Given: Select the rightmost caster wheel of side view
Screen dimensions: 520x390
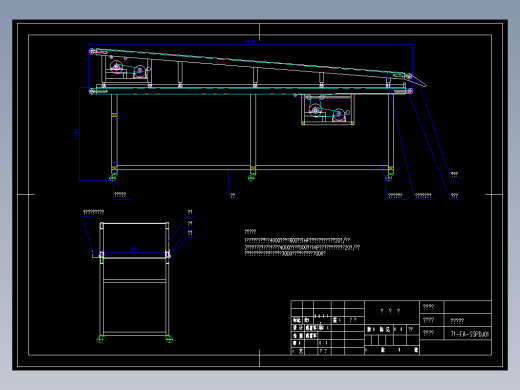Looking at the screenshot, I should tap(389, 178).
